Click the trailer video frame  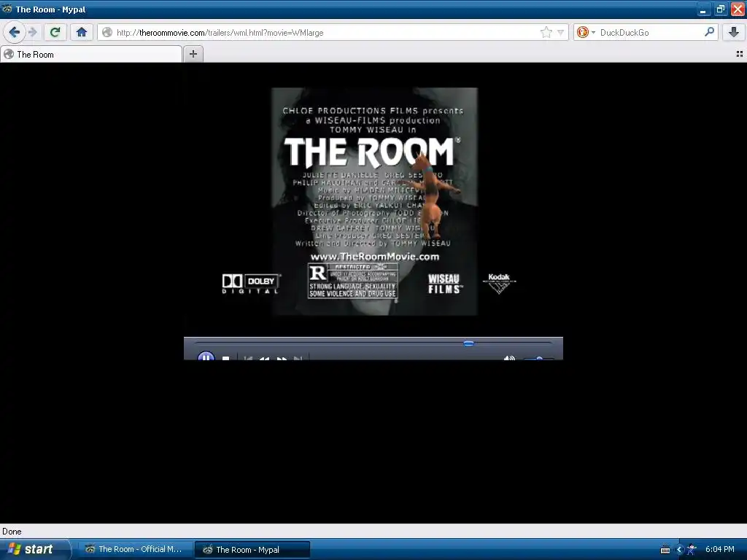click(374, 201)
